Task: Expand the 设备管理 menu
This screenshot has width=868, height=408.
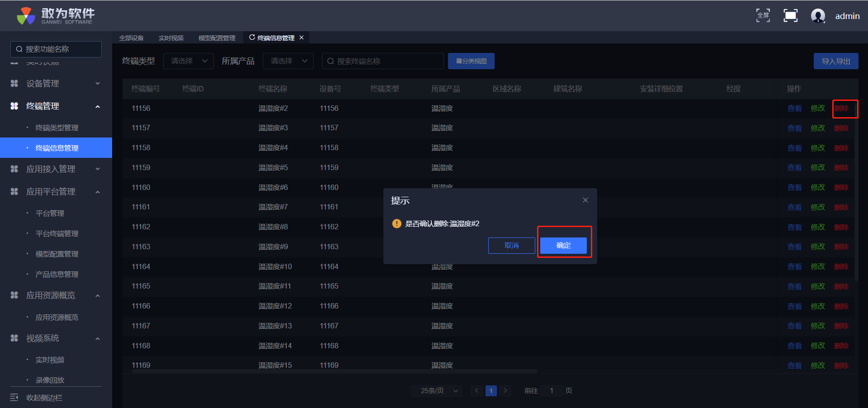Action: (98, 83)
